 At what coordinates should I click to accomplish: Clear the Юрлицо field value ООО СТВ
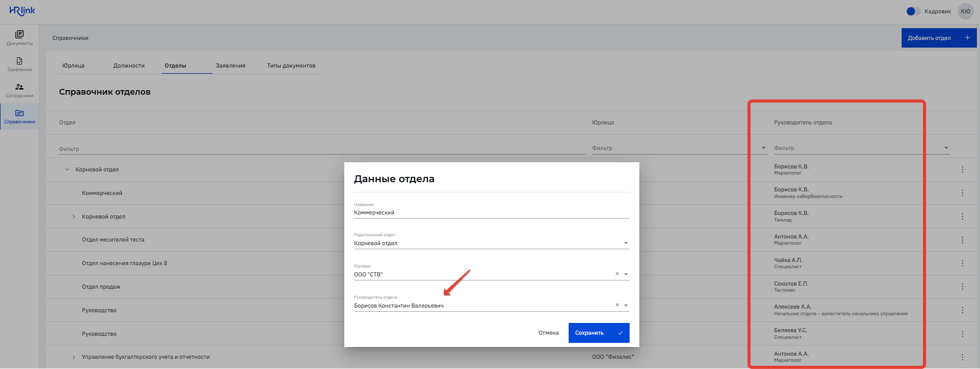click(617, 274)
